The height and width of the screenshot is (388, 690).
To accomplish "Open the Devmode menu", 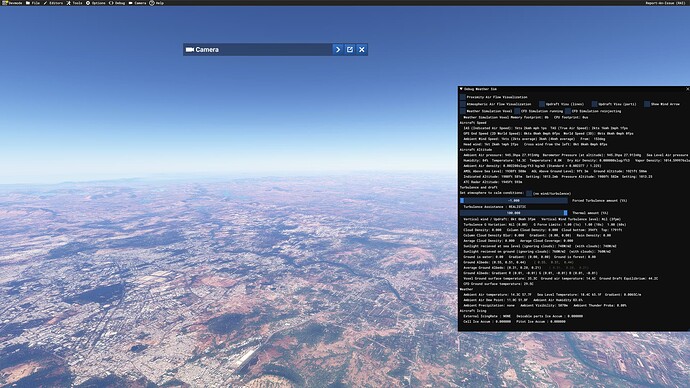I will [x=12, y=3].
